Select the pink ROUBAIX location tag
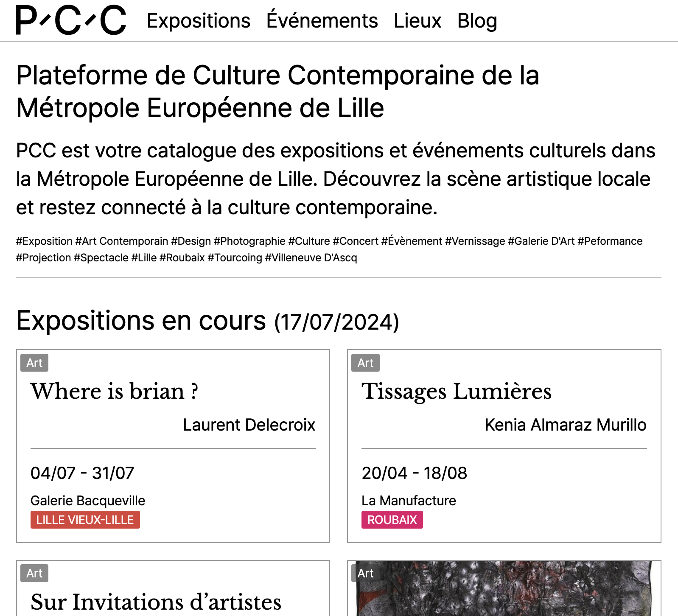This screenshot has width=678, height=616. [x=392, y=520]
